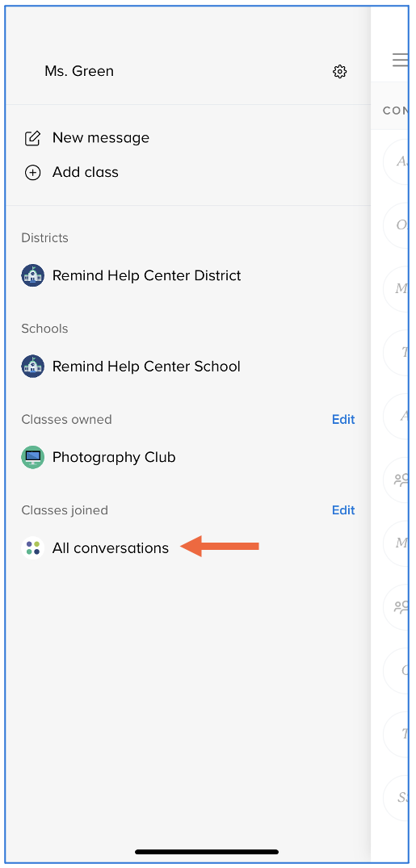The height and width of the screenshot is (868, 416).
Task: Click the Remind Help Center District icon
Action: (x=32, y=275)
